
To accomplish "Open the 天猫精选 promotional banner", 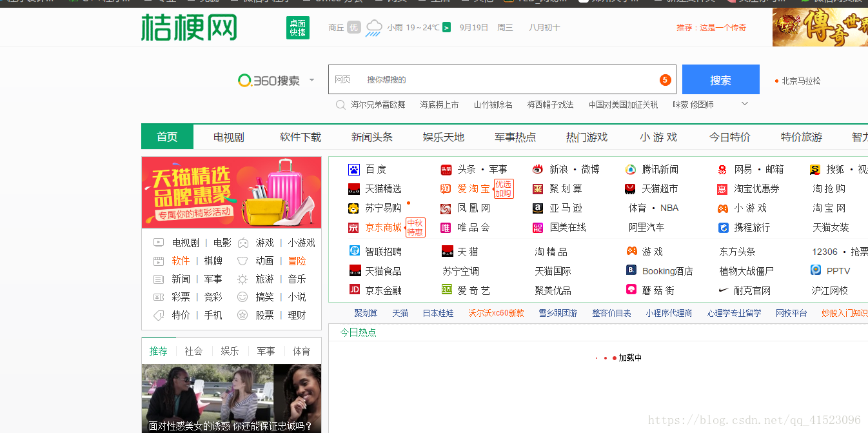I will [232, 192].
